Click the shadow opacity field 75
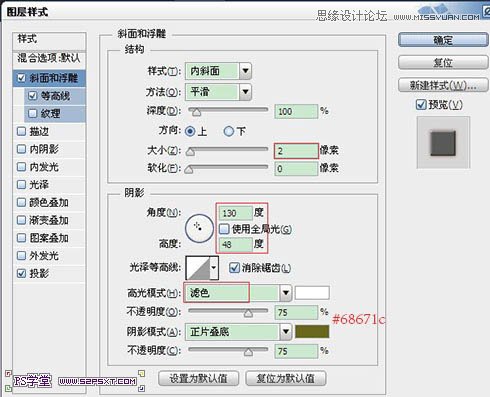This screenshot has width=490, height=397. [x=296, y=351]
